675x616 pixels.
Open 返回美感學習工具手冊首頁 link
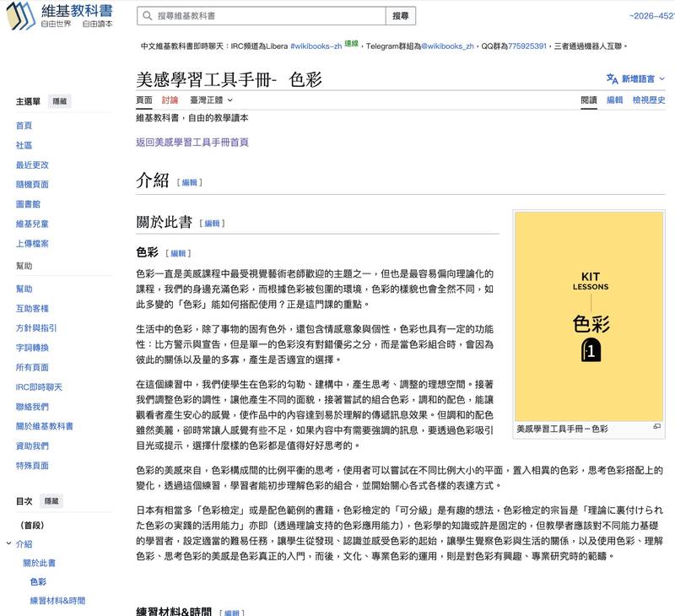pyautogui.click(x=192, y=143)
